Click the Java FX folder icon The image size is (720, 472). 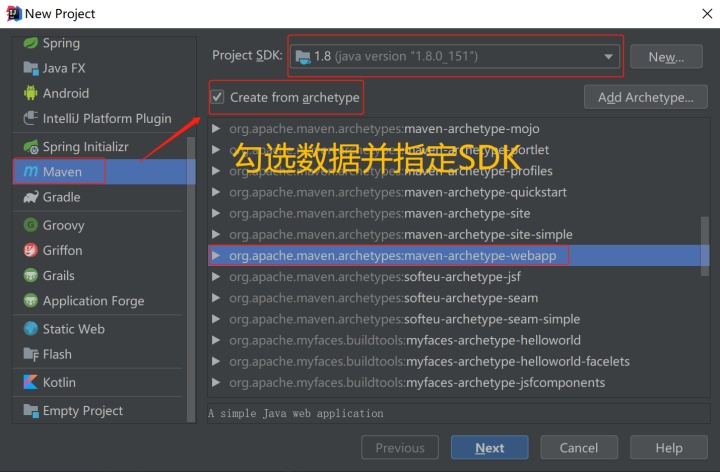(31, 68)
